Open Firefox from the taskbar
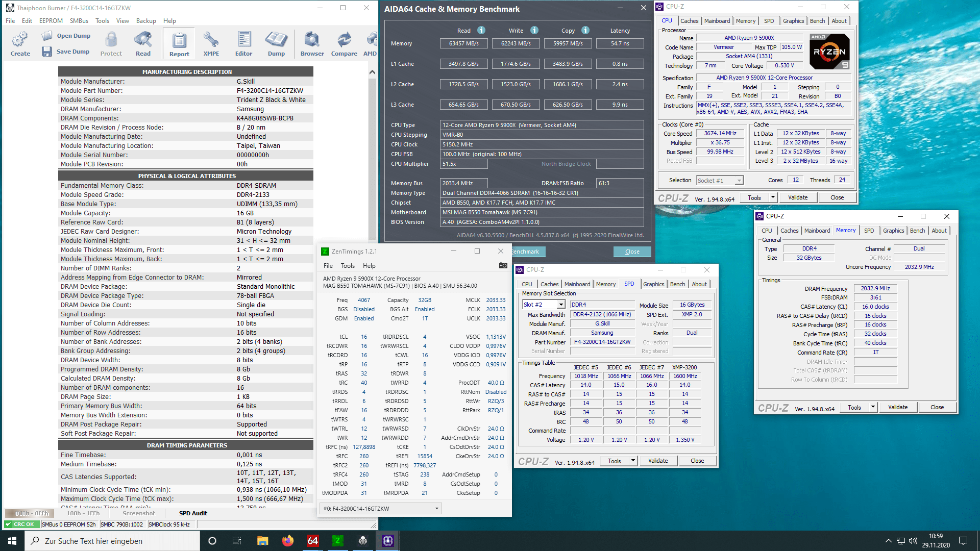Screen dimensions: 980x551 (x=288, y=541)
